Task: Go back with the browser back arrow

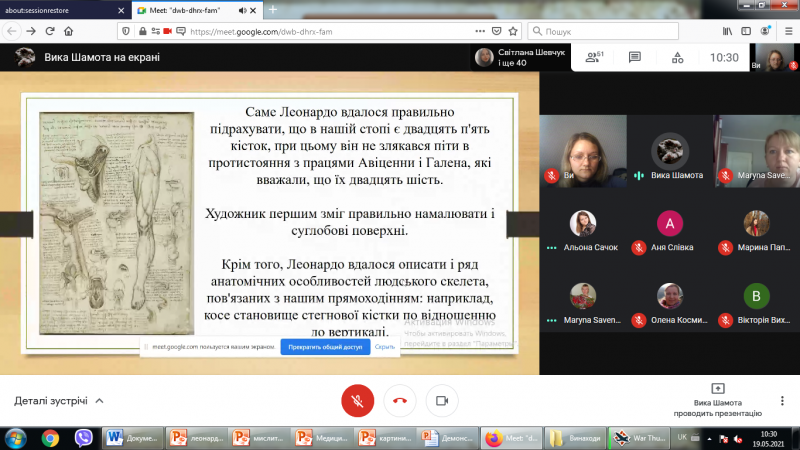Action: [x=11, y=31]
